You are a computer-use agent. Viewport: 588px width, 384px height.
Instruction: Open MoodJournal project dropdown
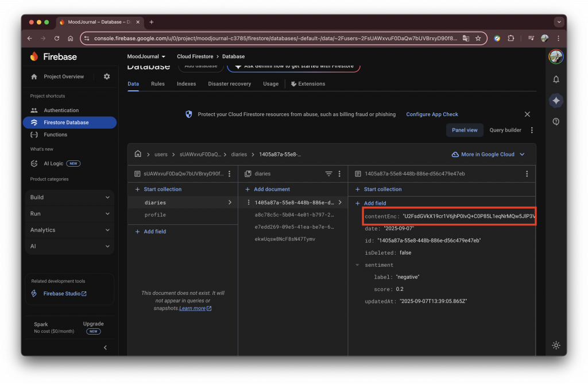tap(146, 57)
